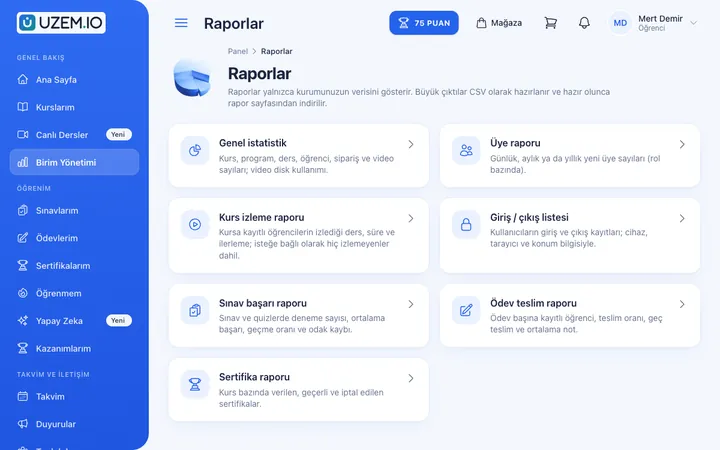Click the megaphone icon beside Duyurular
The height and width of the screenshot is (450, 720).
click(x=22, y=424)
